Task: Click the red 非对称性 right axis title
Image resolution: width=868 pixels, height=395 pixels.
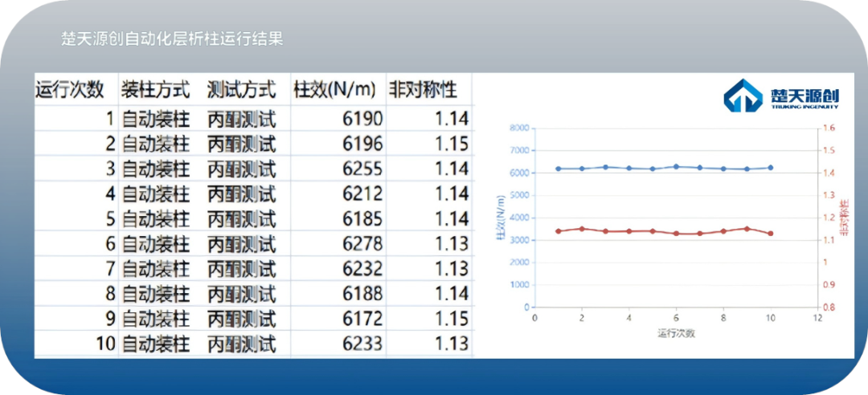Action: pyautogui.click(x=844, y=218)
